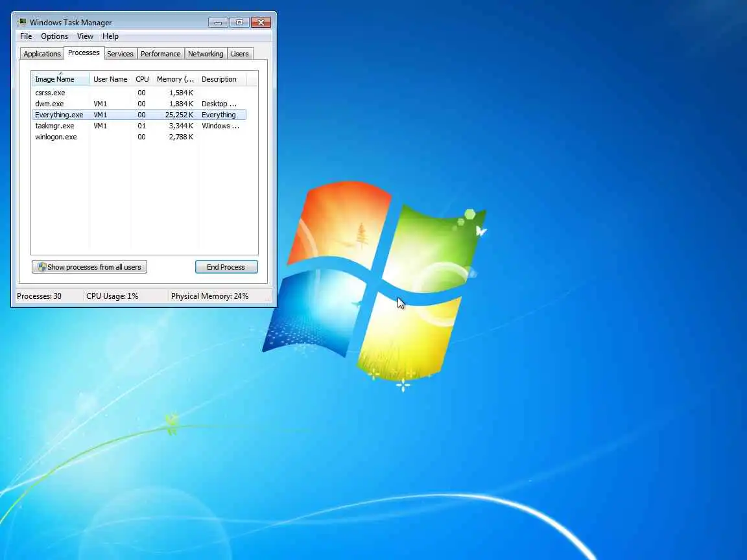The image size is (747, 560).
Task: Close the Windows Task Manager window
Action: (261, 23)
